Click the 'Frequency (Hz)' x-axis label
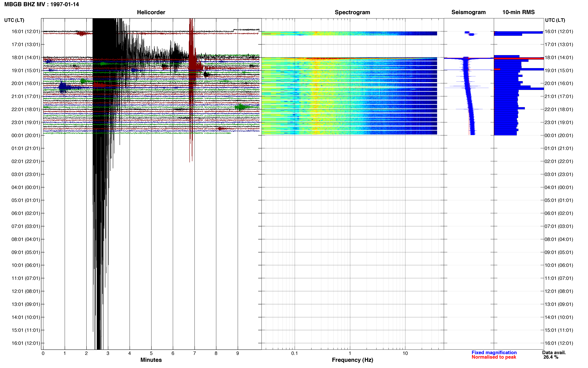This screenshot has height=368, width=588. pos(352,360)
